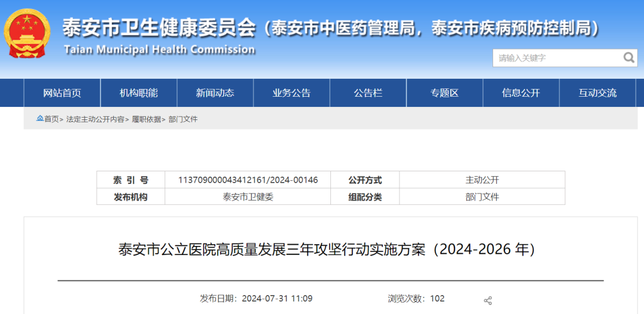Viewport: 644px width, 314px height.
Task: Click the 部门文件 breadcrumb link
Action: [183, 119]
